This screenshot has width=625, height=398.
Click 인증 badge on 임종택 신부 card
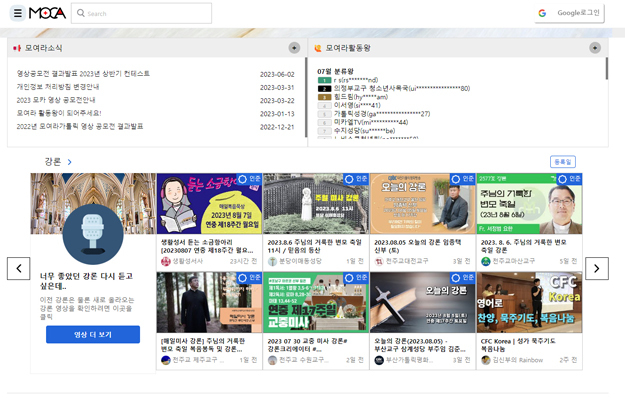click(462, 179)
